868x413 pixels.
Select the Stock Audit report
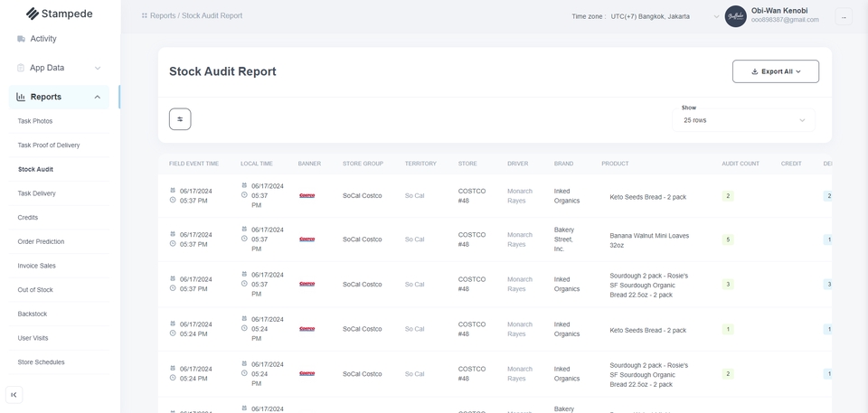point(35,169)
